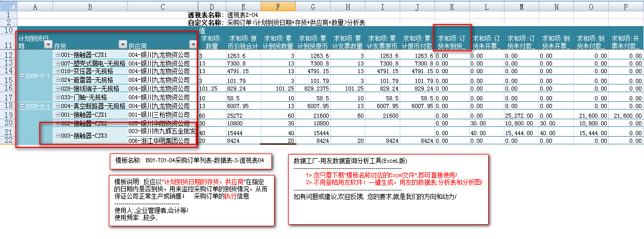Open the 供应商 field filter dropdown
This screenshot has width=644, height=239.
193,45
